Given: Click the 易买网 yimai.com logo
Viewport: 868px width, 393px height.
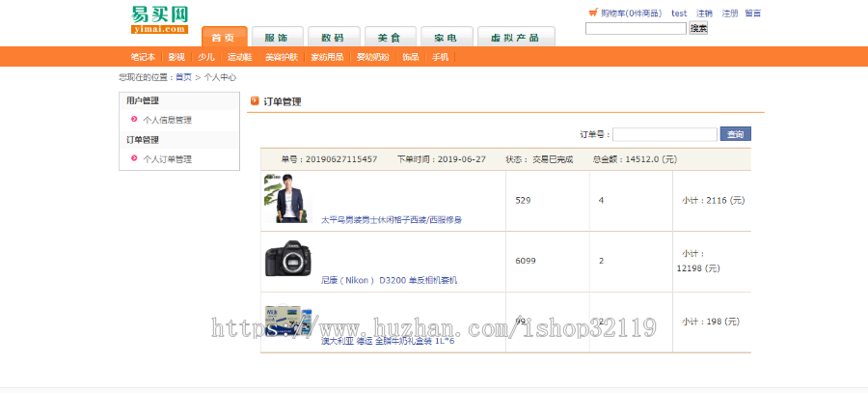Looking at the screenshot, I should tap(159, 20).
